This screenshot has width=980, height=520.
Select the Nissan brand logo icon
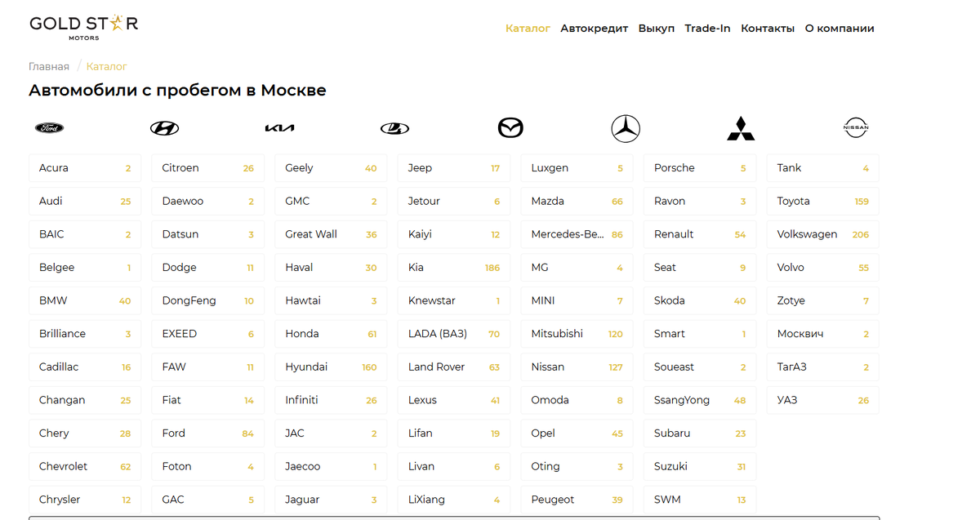pyautogui.click(x=856, y=127)
